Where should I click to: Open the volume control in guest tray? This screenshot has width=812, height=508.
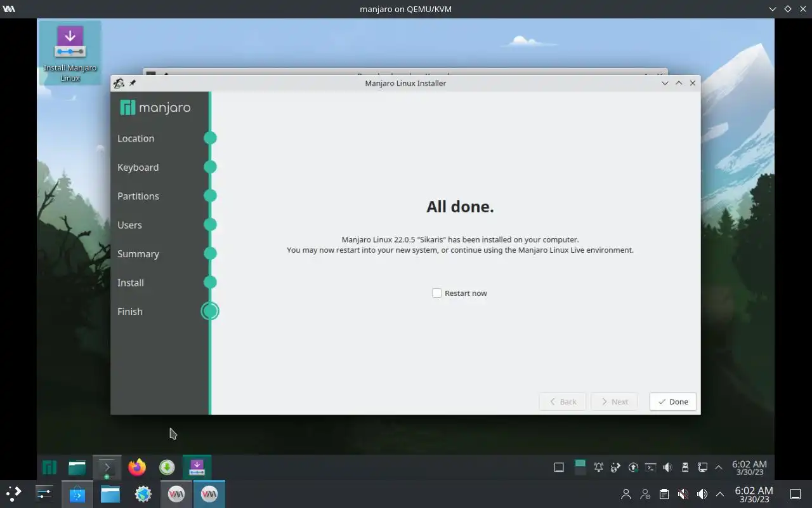click(667, 467)
